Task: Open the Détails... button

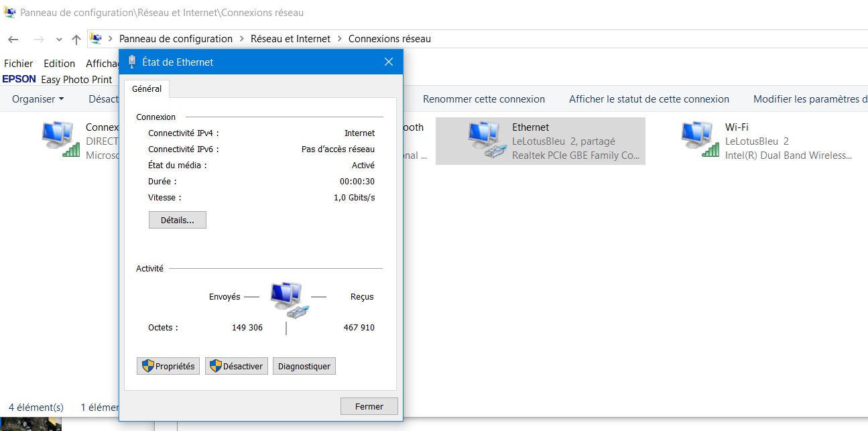Action: tap(177, 220)
